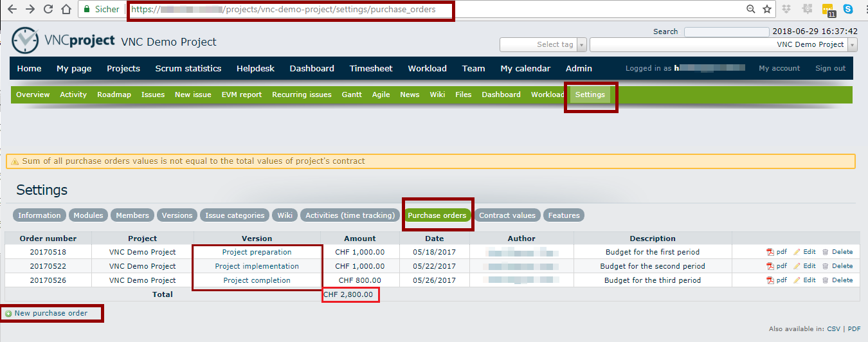Edit purchase order 20170526
The image size is (868, 342).
(x=804, y=280)
